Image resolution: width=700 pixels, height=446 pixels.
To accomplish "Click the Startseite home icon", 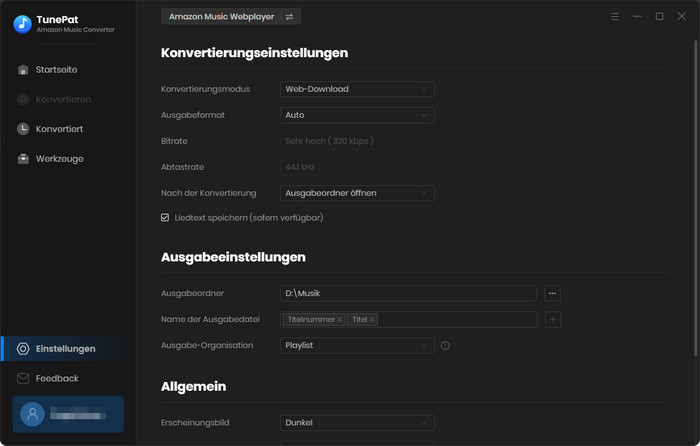I will pos(23,70).
